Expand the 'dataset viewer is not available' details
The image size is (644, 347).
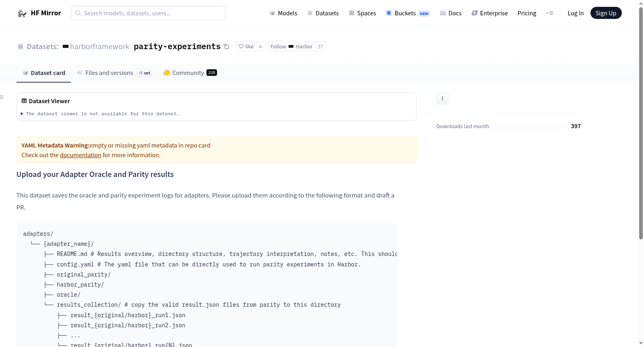100,114
